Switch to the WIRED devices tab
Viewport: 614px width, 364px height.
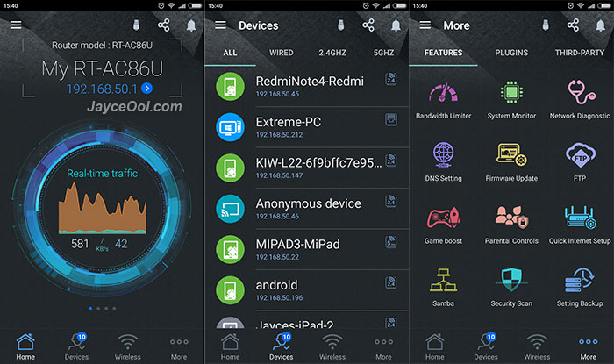tap(282, 53)
